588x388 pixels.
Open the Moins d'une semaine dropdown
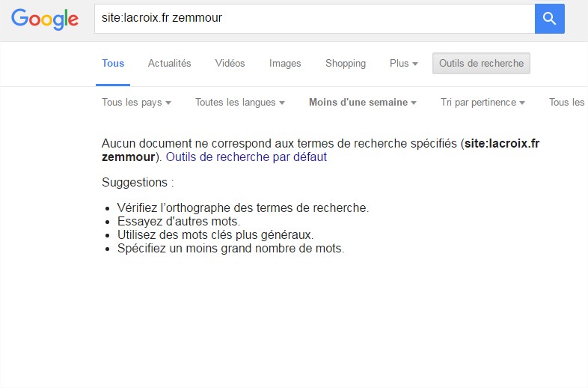click(363, 102)
